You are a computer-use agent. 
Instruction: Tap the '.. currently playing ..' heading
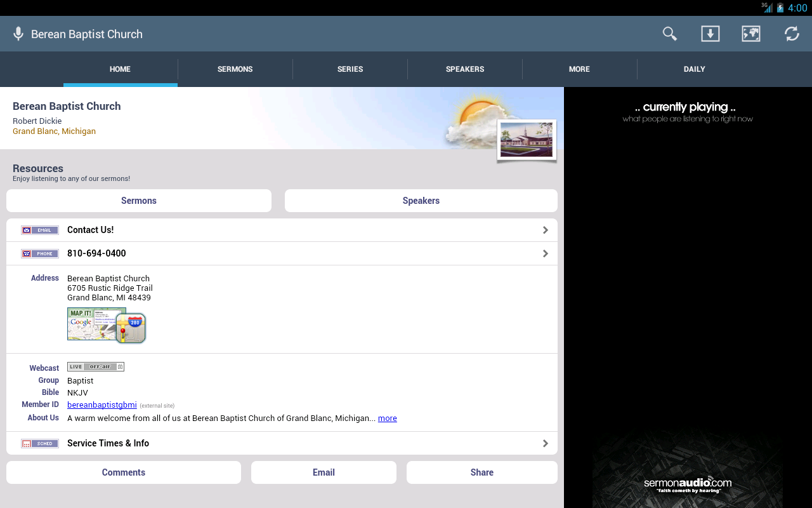(685, 107)
